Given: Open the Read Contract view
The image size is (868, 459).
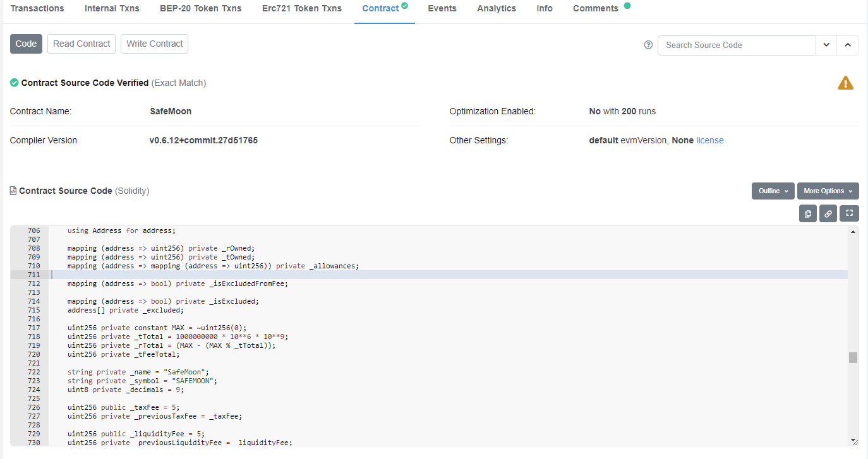Looking at the screenshot, I should (x=81, y=44).
